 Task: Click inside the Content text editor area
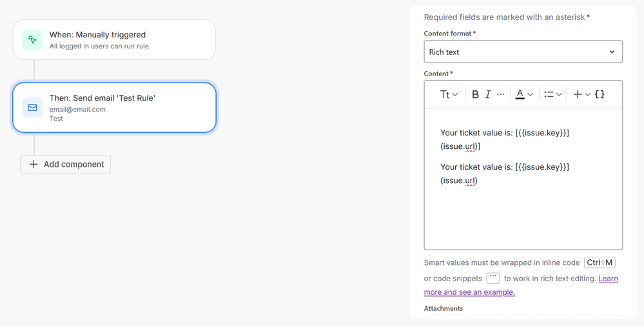point(523,219)
